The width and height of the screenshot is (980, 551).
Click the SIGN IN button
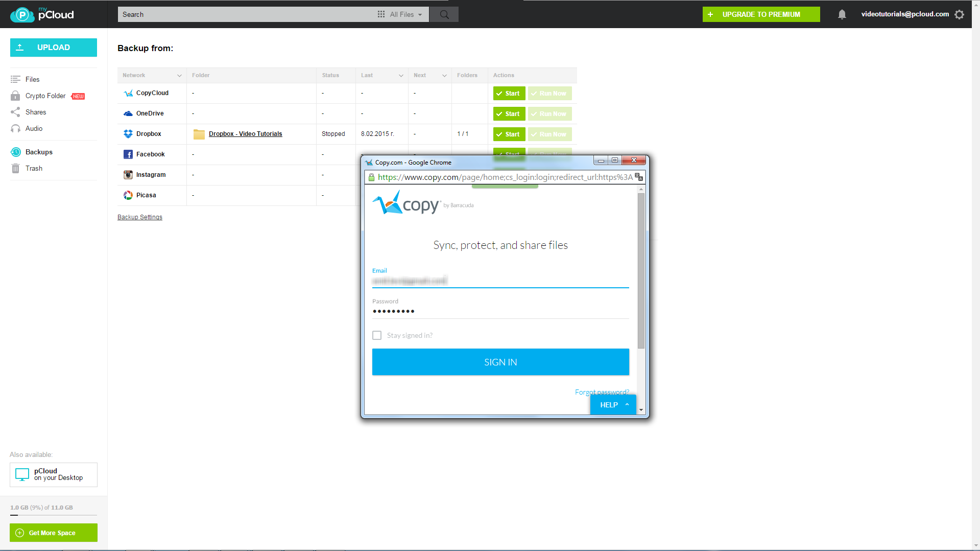tap(500, 362)
